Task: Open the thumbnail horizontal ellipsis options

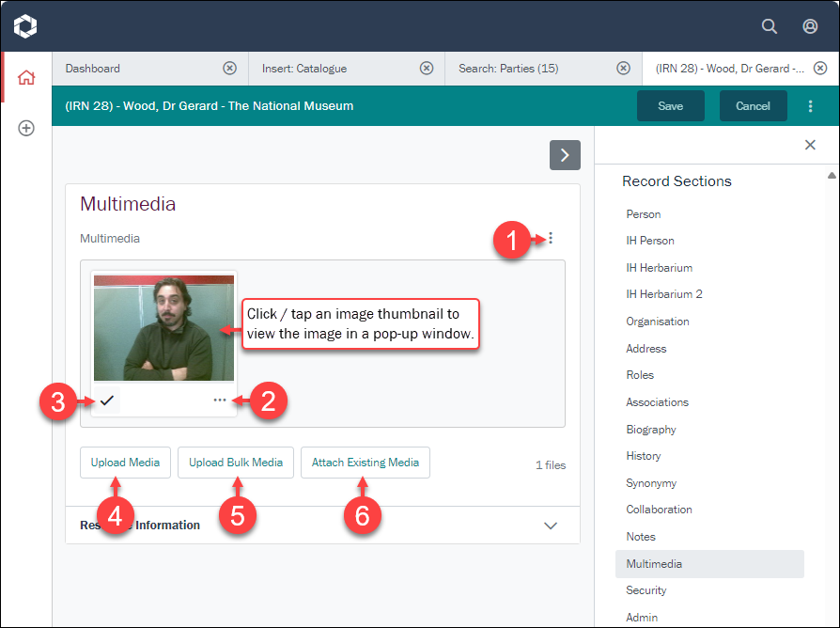Action: point(220,400)
